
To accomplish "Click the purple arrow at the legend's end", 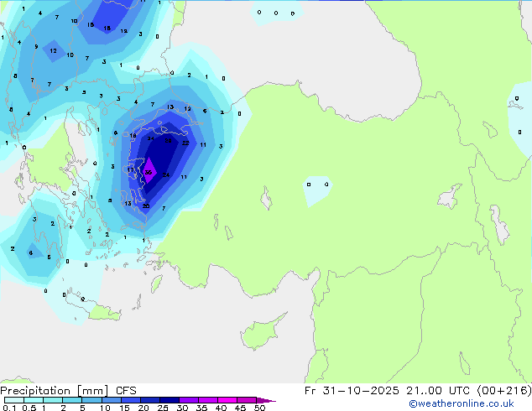I will pos(265,400).
